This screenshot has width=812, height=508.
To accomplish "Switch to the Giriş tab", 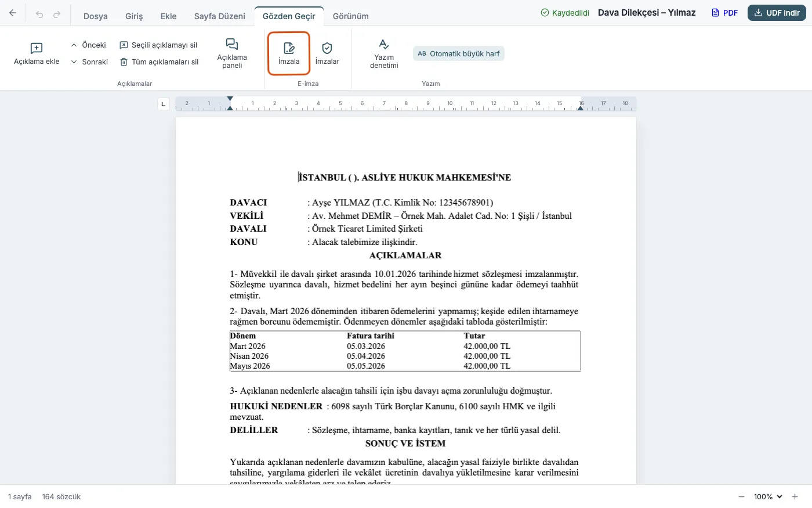I will click(134, 16).
